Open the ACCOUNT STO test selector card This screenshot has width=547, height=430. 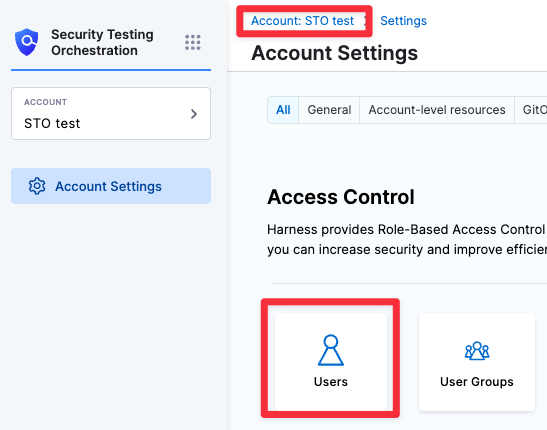pyautogui.click(x=111, y=114)
